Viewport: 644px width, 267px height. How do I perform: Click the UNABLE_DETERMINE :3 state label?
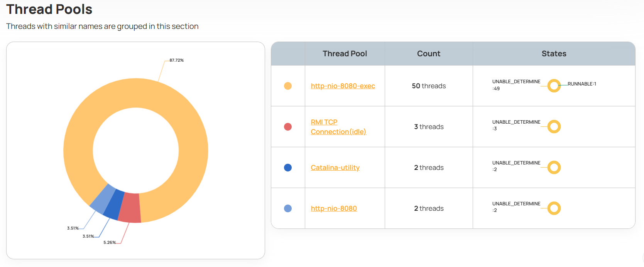click(516, 126)
